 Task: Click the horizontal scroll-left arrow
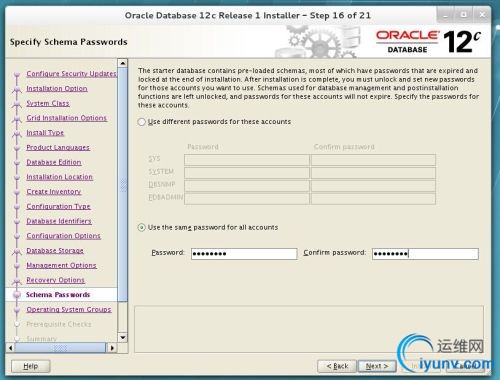(10, 348)
